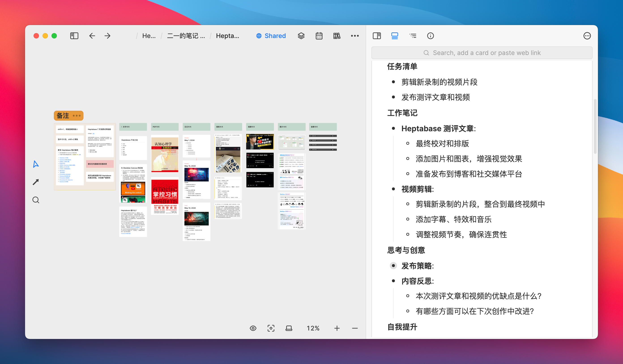Image resolution: width=623 pixels, height=364 pixels.
Task: Play the top audio card in 音频卡片
Action: pyautogui.click(x=311, y=136)
